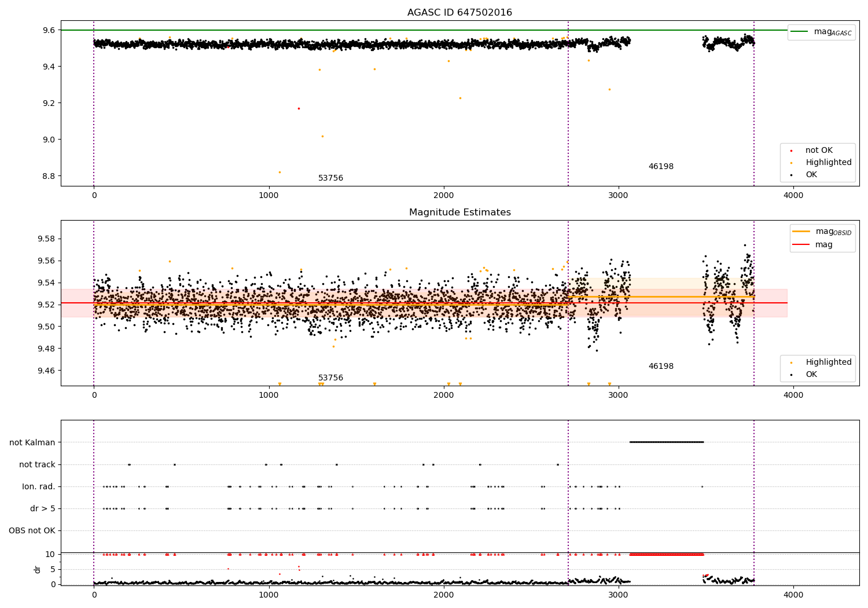Click OBSID label 46198 in the top plot

point(661,167)
